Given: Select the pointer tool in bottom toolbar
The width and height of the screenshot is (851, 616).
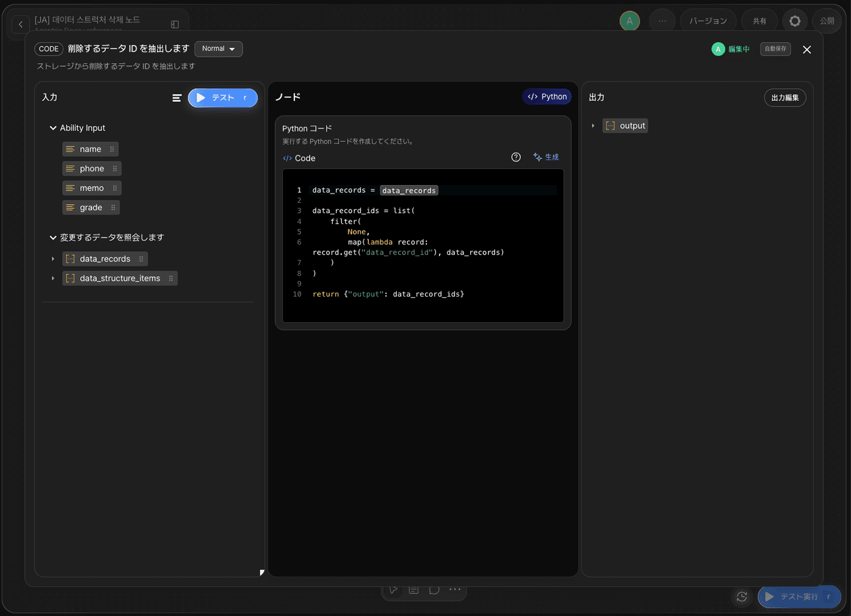Looking at the screenshot, I should [393, 590].
